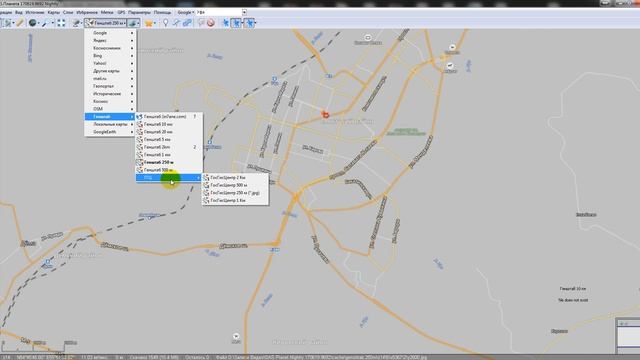Choose Генштаб 20 км map
The height and width of the screenshot is (360, 640).
(x=169, y=132)
